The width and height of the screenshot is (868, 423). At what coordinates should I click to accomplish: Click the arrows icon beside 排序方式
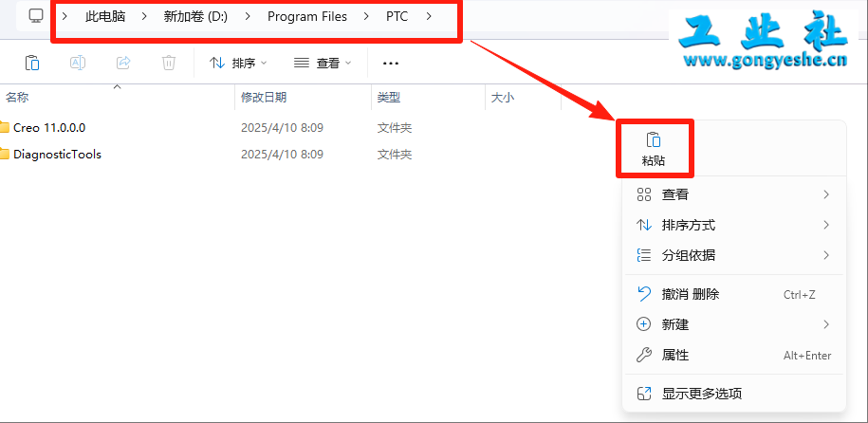643,226
